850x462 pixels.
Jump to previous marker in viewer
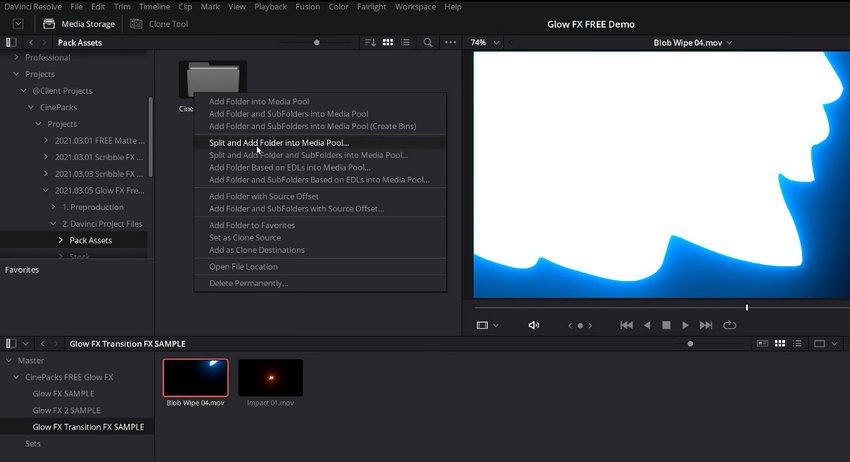(570, 325)
